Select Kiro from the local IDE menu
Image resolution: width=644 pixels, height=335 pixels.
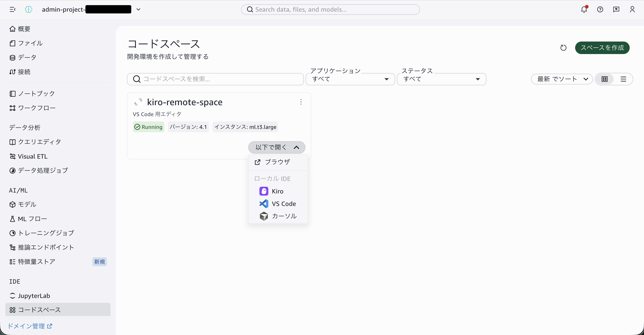point(278,191)
